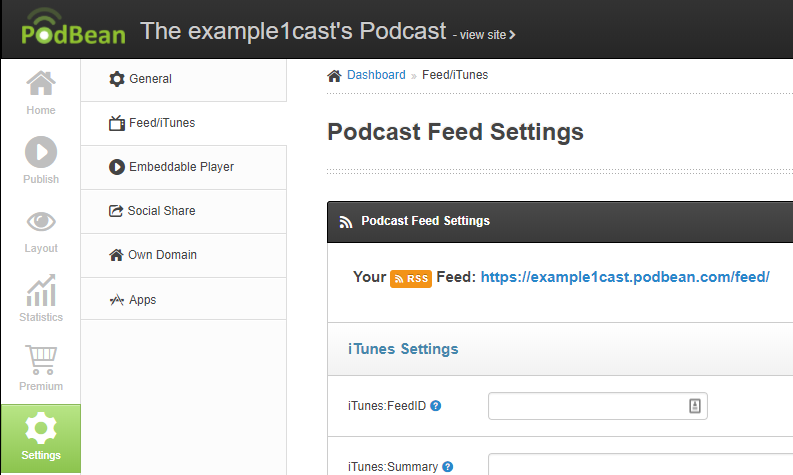Open the example1cast.podbean.com feed URL
The image size is (793, 475).
click(625, 277)
